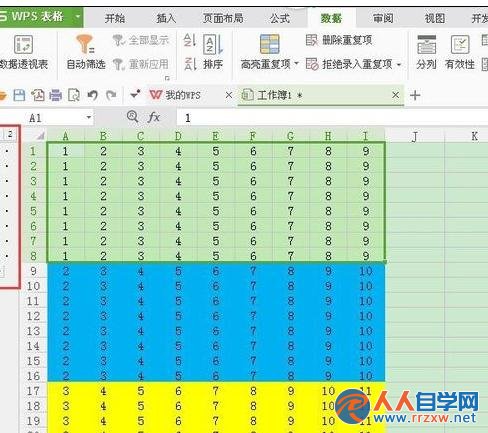Open the 视图 ribbon tab

[435, 18]
